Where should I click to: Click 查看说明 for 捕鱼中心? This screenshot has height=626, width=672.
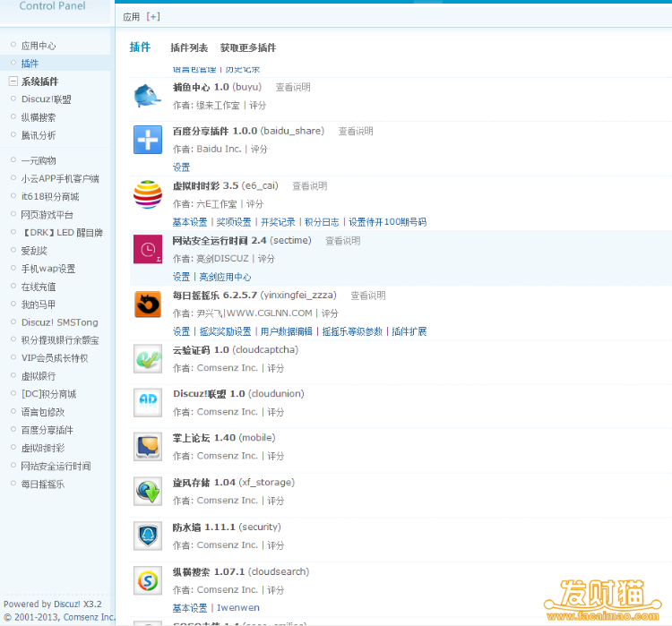pyautogui.click(x=293, y=87)
